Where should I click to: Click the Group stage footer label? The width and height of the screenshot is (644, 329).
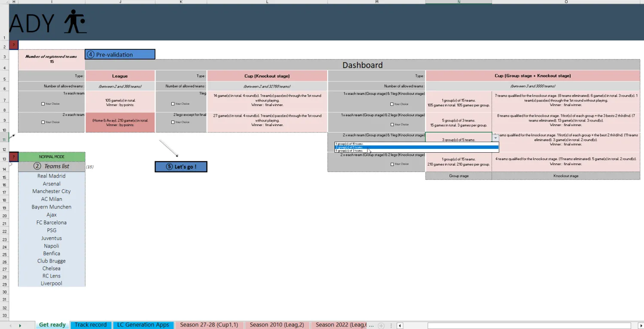coord(459,176)
